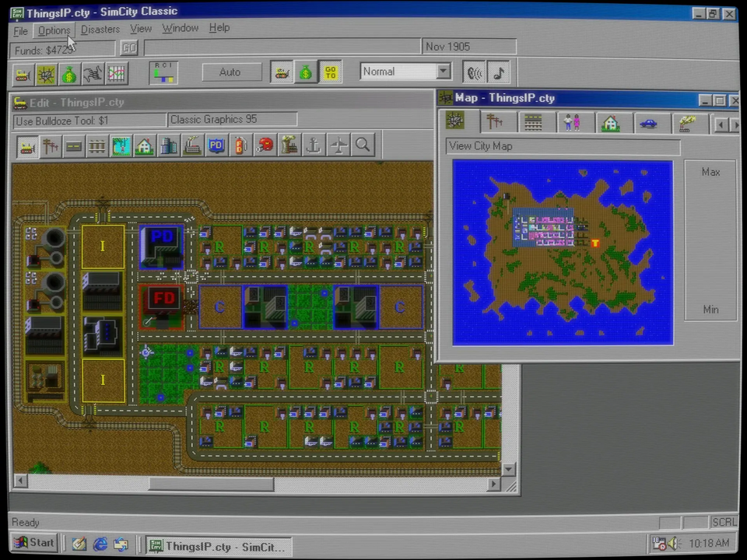The height and width of the screenshot is (560, 747).
Task: Open the Map window from the main toolbar
Action: click(x=46, y=75)
